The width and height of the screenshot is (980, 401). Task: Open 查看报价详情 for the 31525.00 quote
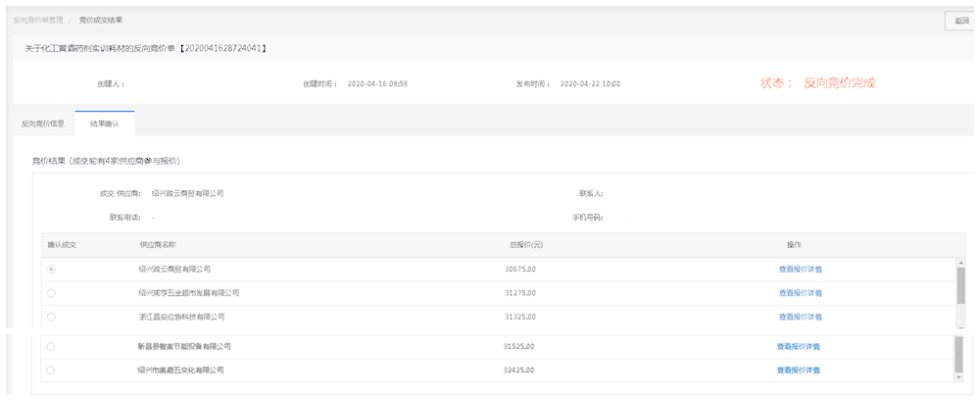pyautogui.click(x=798, y=346)
